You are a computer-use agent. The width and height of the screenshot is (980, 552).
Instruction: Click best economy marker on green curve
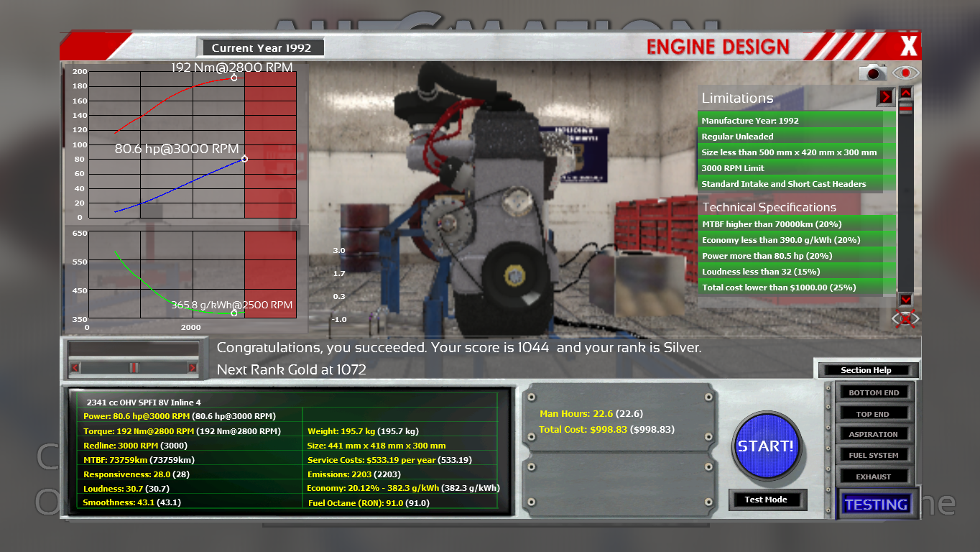pyautogui.click(x=234, y=313)
